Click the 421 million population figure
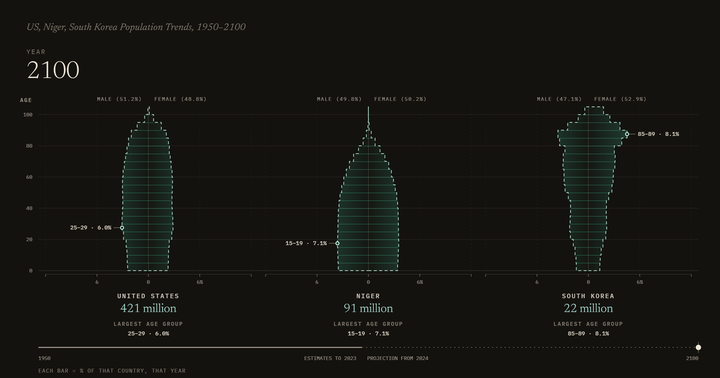Screen dimensions: 720x378 click(x=148, y=308)
